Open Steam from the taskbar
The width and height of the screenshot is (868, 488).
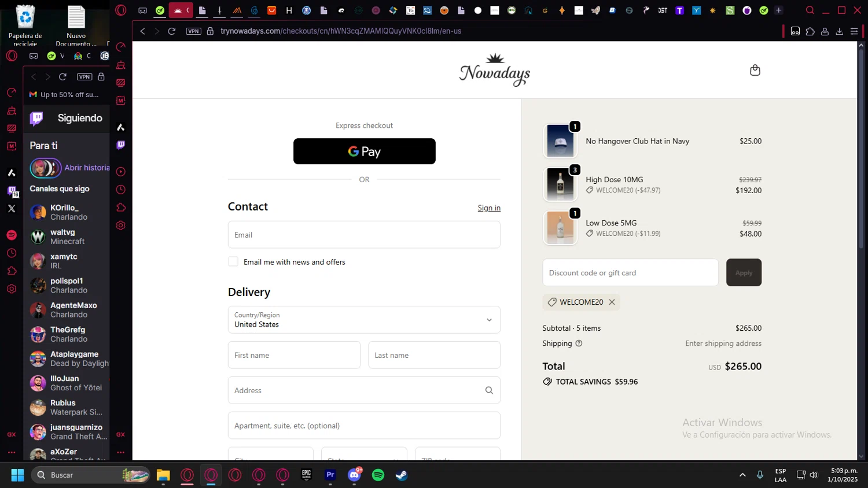[402, 475]
